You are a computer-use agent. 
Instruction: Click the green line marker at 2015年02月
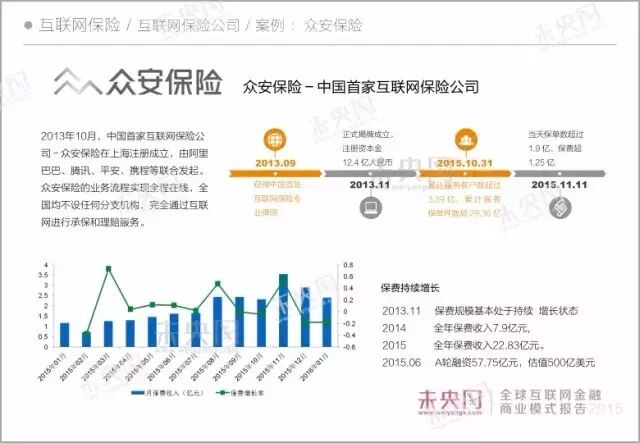(86, 334)
